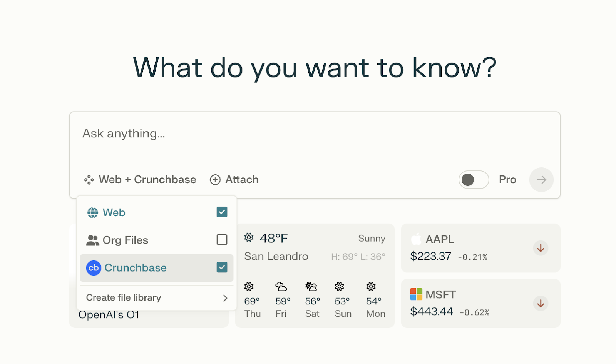Uncheck the Web source checkbox
Image resolution: width=616 pixels, height=364 pixels.
pos(222,212)
